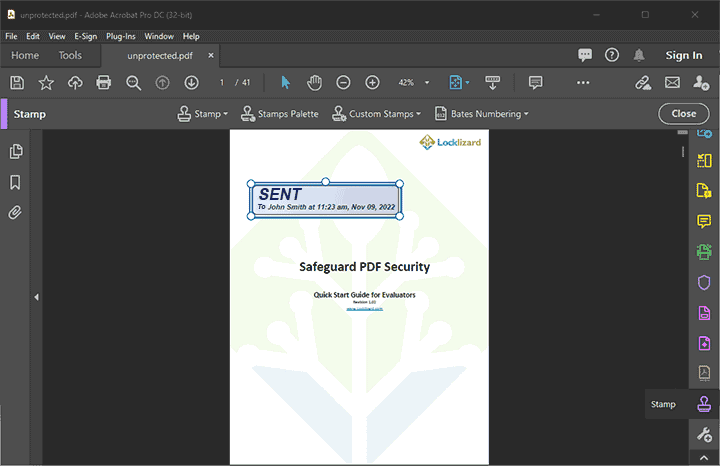Share a link to this file

pos(643,83)
